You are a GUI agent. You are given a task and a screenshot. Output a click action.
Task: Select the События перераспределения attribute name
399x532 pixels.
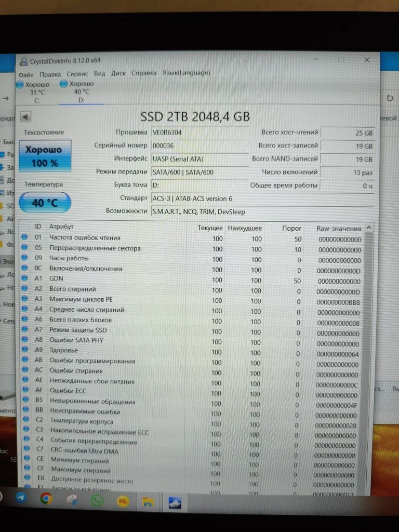pyautogui.click(x=94, y=442)
